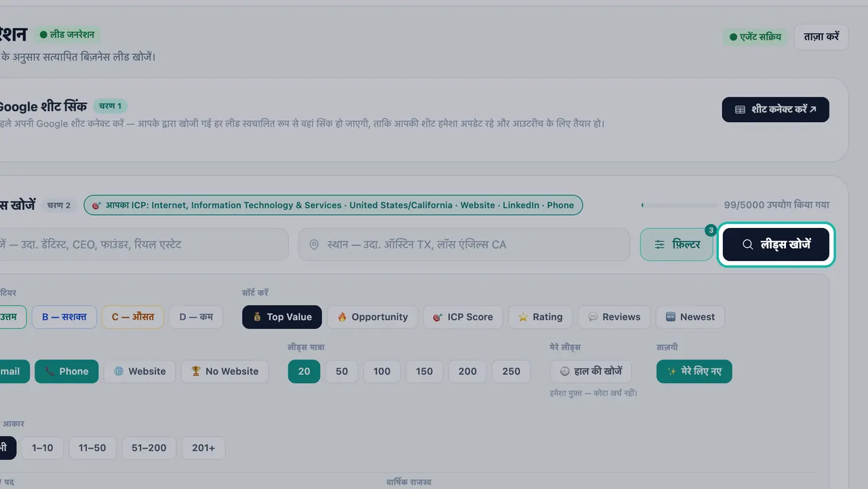Toggle the मेरे लिए नए freshness chip

coord(694,371)
